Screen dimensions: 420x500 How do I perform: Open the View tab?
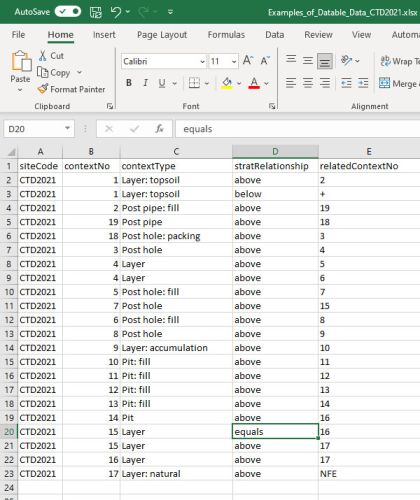pyautogui.click(x=361, y=35)
